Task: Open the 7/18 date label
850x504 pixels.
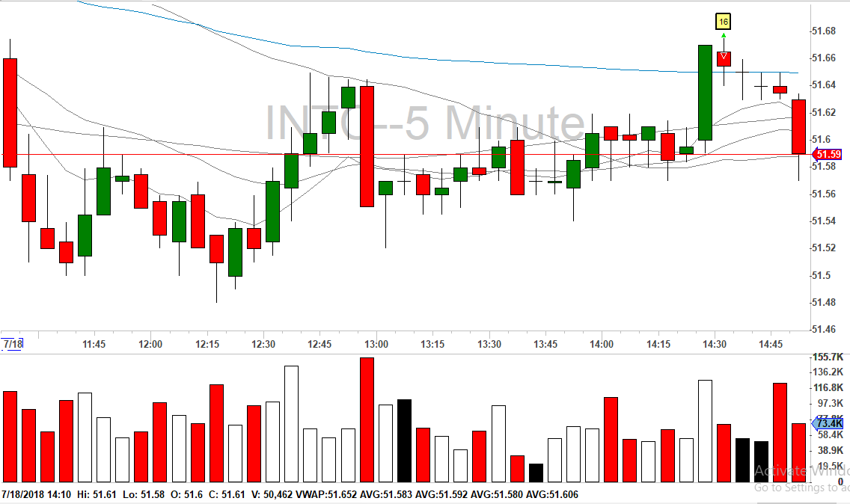Action: [13, 344]
